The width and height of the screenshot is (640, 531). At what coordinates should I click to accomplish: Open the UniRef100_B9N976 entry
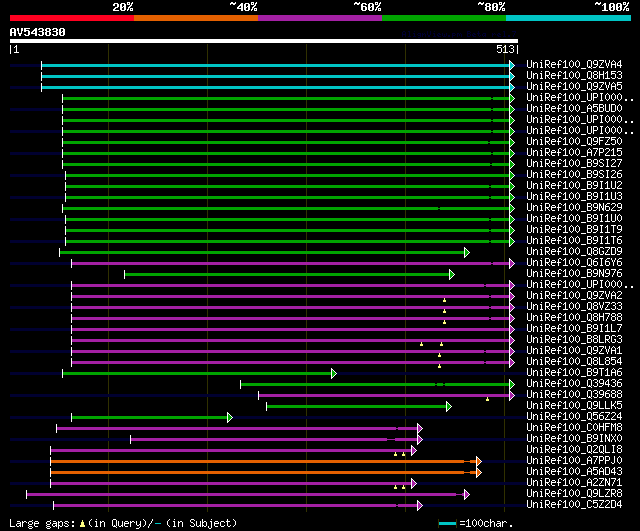tap(574, 273)
